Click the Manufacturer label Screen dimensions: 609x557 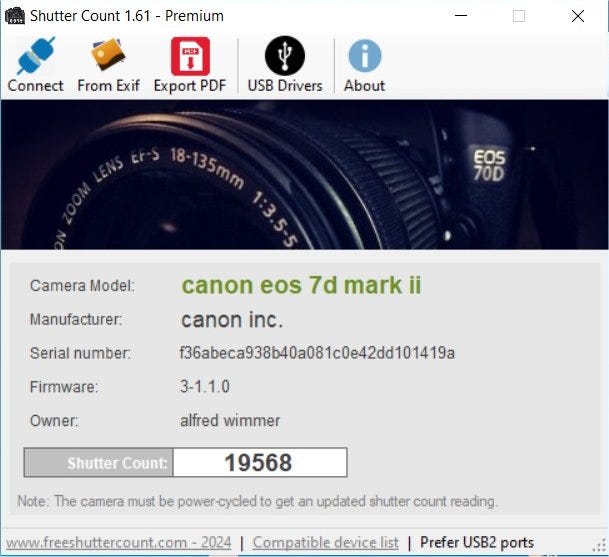[76, 319]
